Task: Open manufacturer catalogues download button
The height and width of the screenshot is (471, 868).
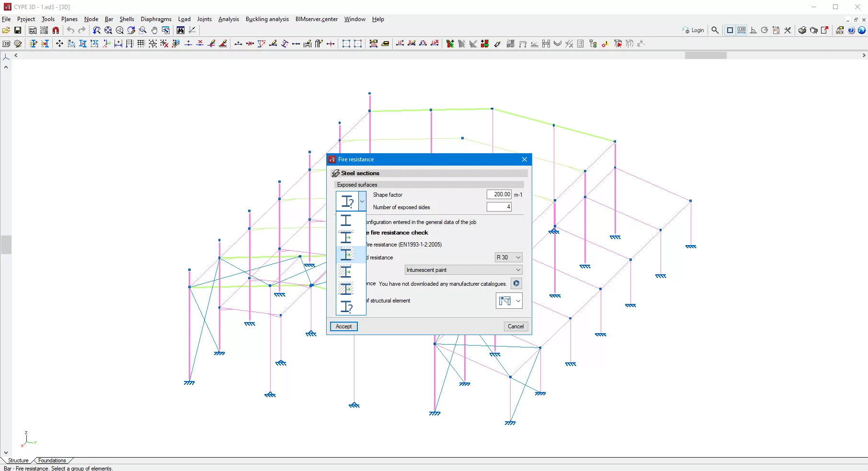Action: [x=516, y=283]
